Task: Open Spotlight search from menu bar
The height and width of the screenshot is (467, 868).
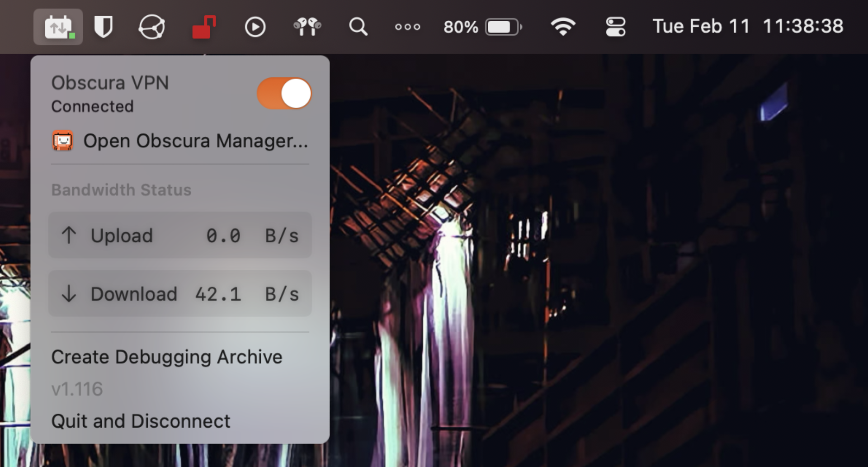Action: (x=359, y=27)
